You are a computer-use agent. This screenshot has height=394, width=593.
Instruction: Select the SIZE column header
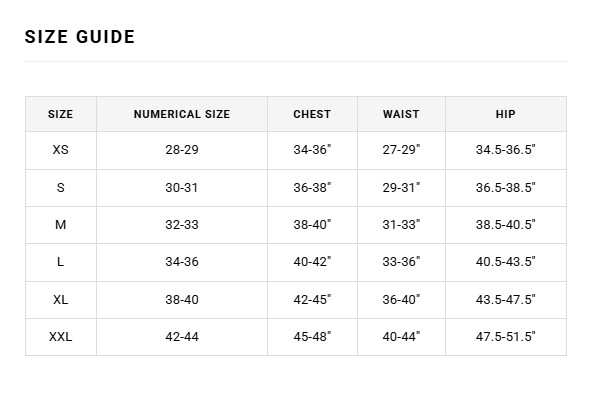[61, 114]
